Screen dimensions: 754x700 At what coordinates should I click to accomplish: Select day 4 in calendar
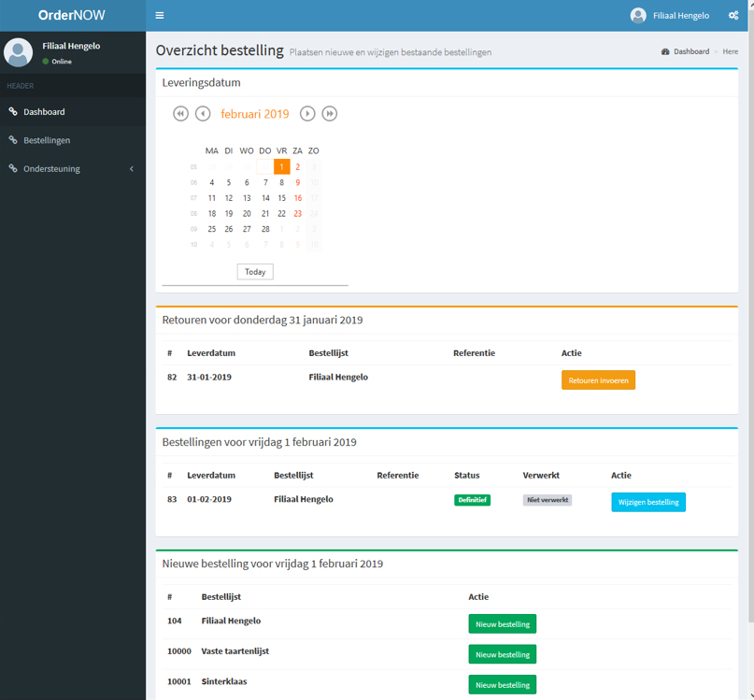211,182
